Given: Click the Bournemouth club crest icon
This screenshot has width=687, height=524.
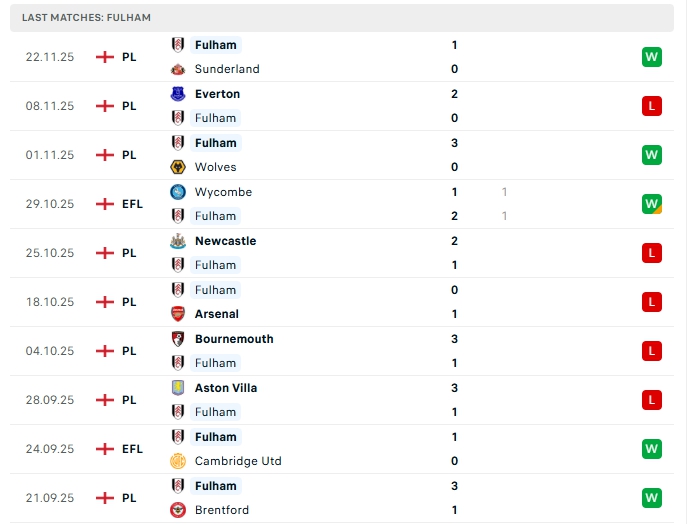Looking at the screenshot, I should [178, 339].
